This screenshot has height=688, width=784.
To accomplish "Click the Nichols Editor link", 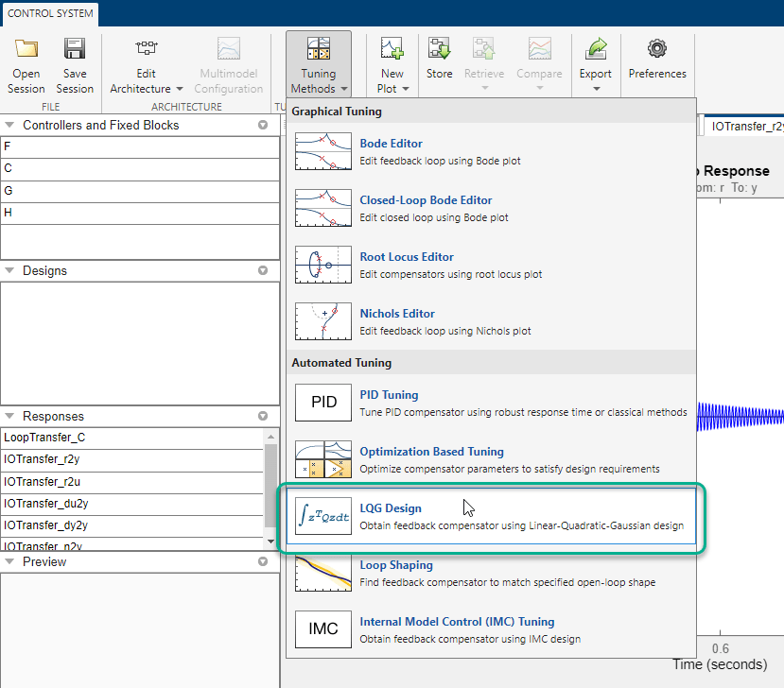I will pyautogui.click(x=398, y=314).
